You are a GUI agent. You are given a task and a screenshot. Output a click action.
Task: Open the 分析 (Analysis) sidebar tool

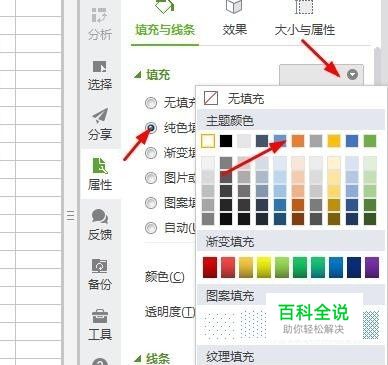100,23
